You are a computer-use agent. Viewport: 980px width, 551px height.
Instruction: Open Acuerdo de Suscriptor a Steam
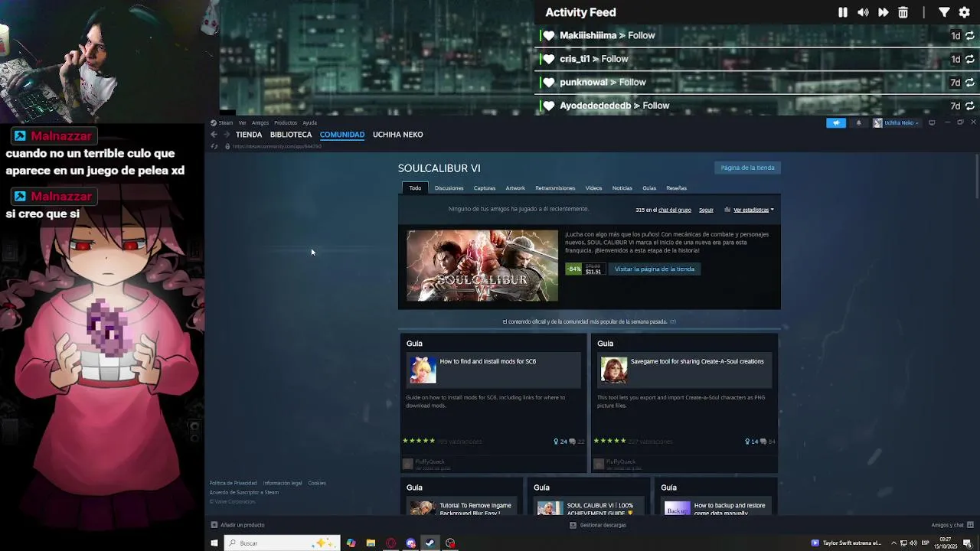(244, 492)
